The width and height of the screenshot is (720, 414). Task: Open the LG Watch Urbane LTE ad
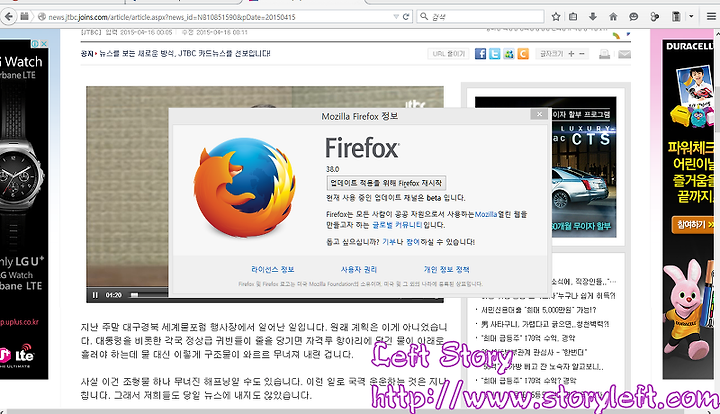tap(24, 211)
